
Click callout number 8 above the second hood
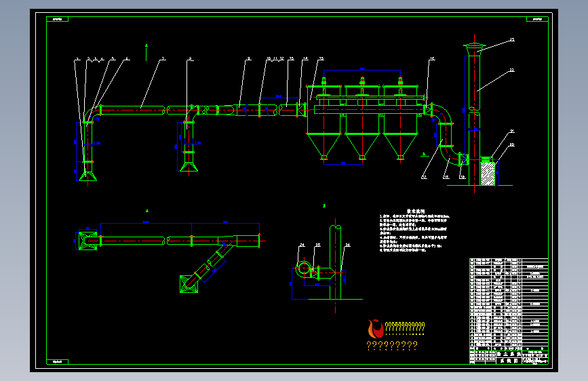190,59
